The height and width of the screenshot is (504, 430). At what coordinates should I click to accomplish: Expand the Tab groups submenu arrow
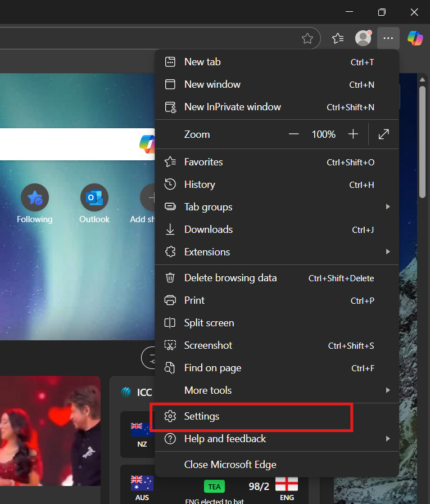tap(388, 206)
